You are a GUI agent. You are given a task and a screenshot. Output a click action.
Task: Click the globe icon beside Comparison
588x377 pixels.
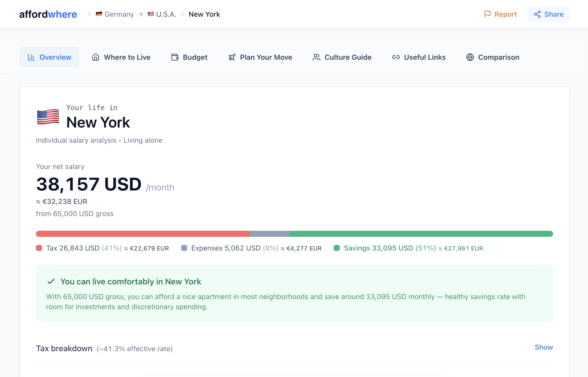[470, 57]
